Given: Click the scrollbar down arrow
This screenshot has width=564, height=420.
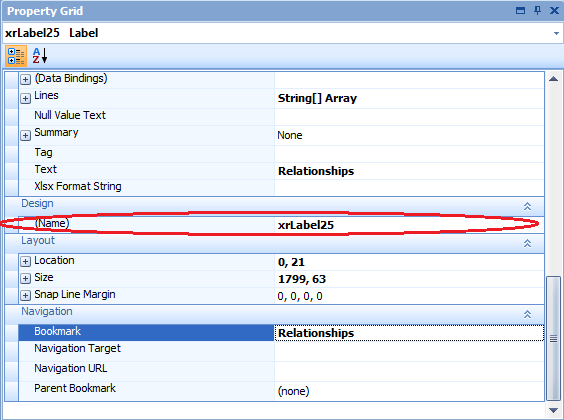Looking at the screenshot, I should click(x=554, y=410).
